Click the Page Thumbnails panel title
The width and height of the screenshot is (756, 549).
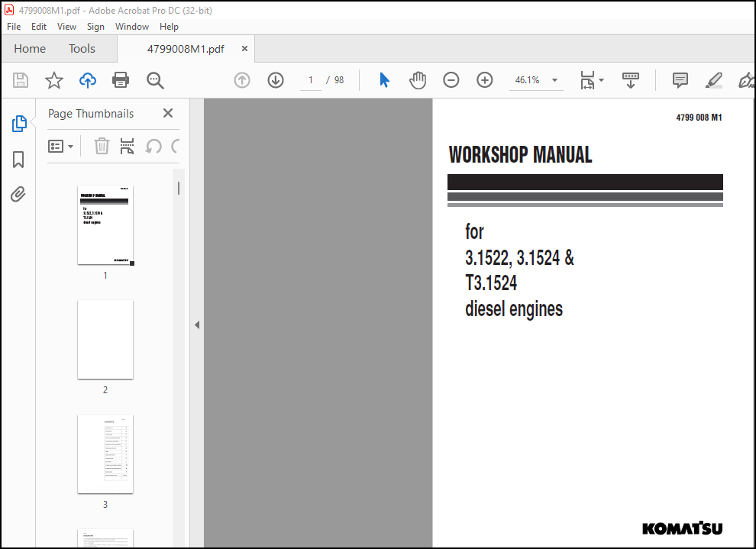tap(91, 114)
